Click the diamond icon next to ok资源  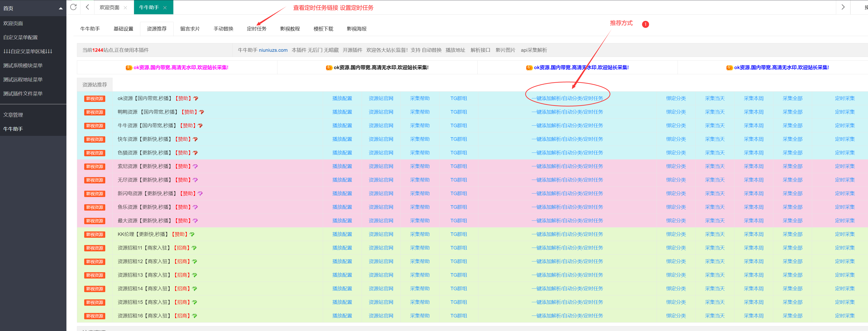pos(196,99)
